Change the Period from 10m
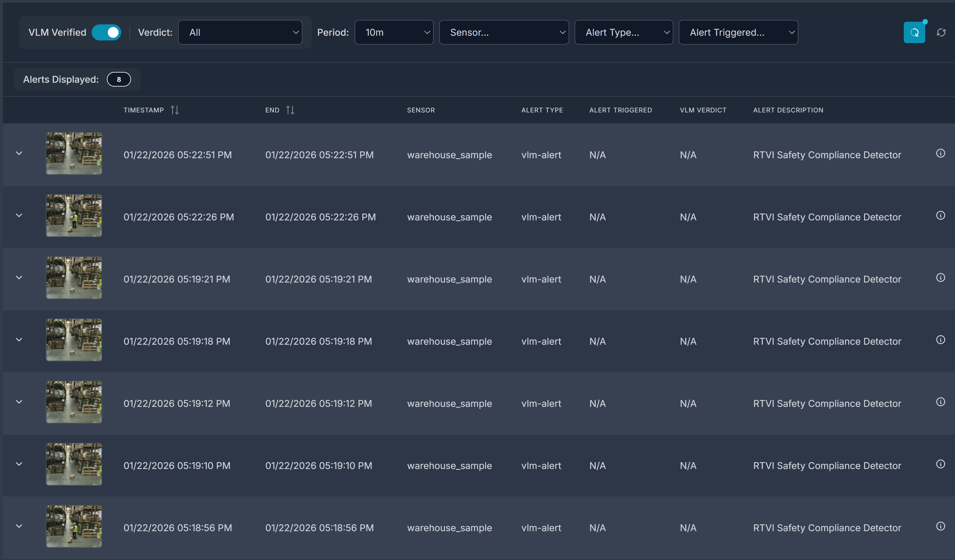 [394, 32]
